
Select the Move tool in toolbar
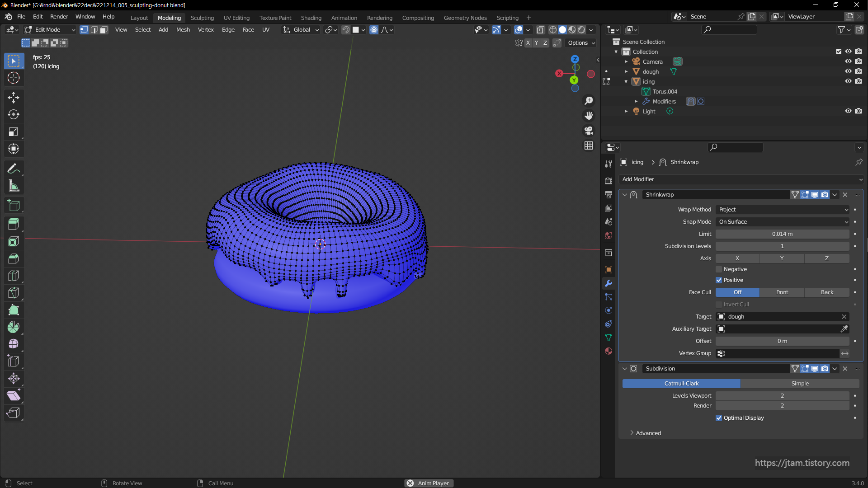point(14,97)
